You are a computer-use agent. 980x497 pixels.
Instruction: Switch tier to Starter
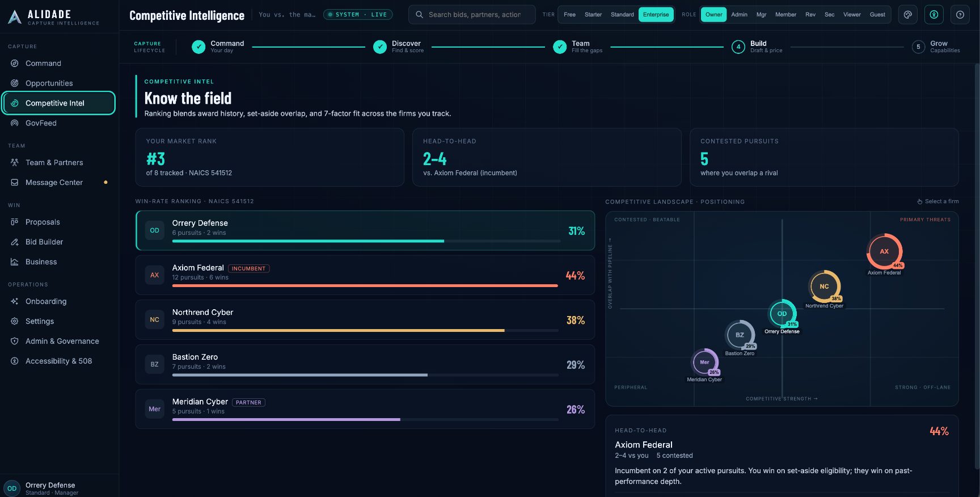point(593,15)
